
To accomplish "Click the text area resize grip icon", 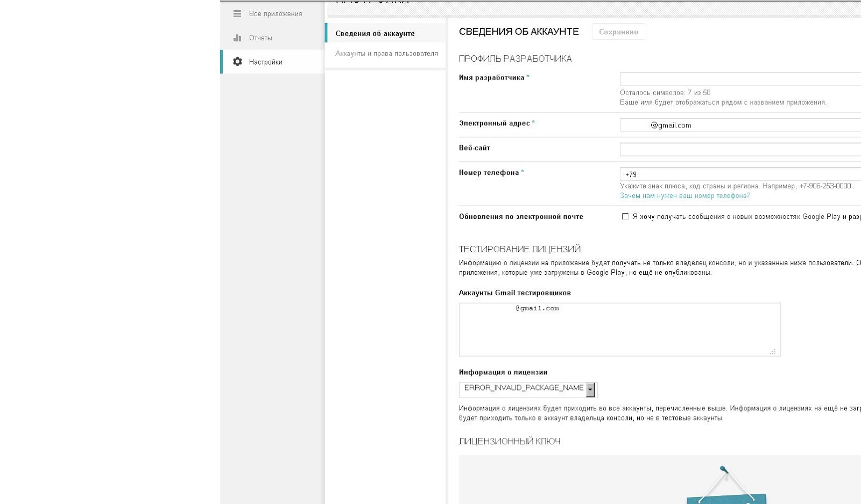I will click(x=773, y=351).
